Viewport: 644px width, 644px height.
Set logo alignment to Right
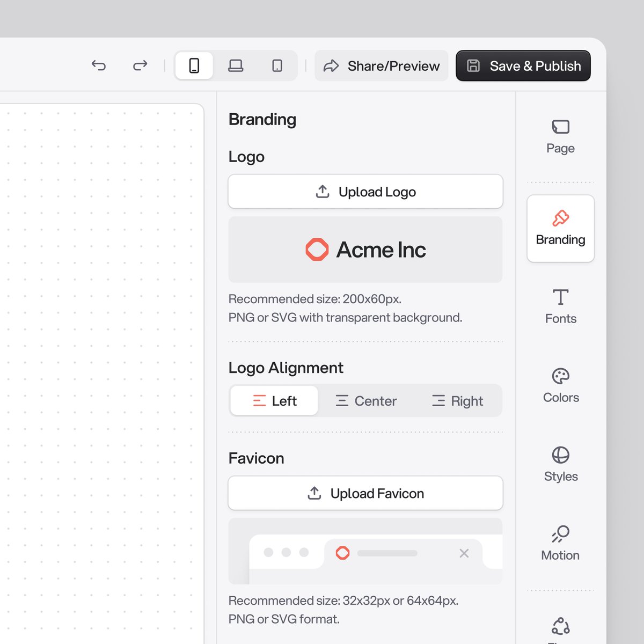point(457,401)
